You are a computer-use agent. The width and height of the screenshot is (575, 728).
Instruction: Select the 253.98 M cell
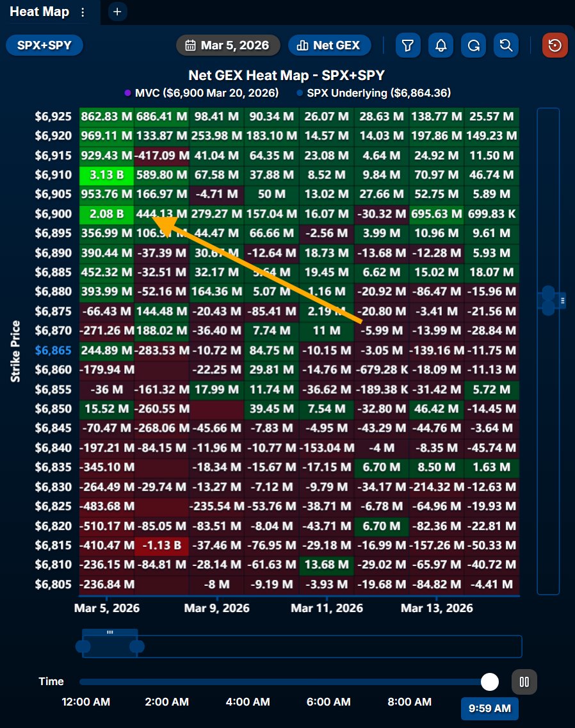point(216,136)
